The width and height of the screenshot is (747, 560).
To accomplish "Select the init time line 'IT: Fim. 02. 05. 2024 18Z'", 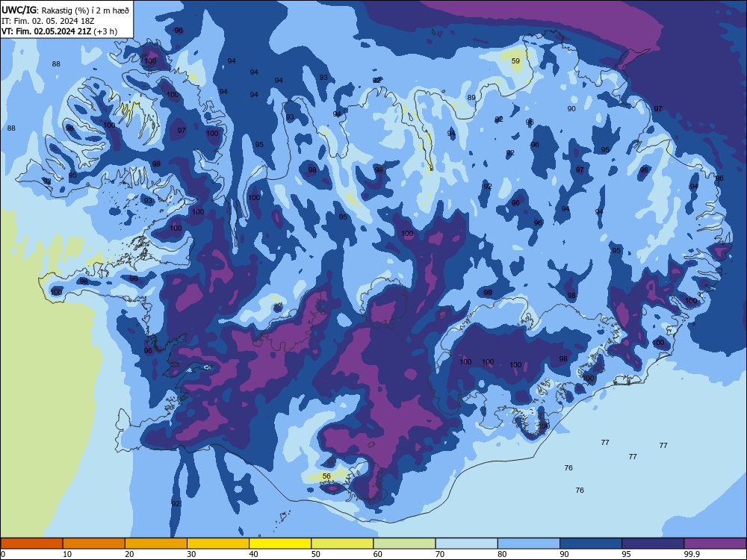I will point(48,21).
